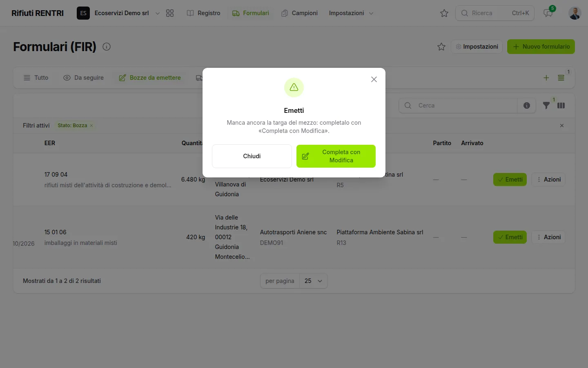
Task: Open the filter funnel icon
Action: tap(546, 105)
